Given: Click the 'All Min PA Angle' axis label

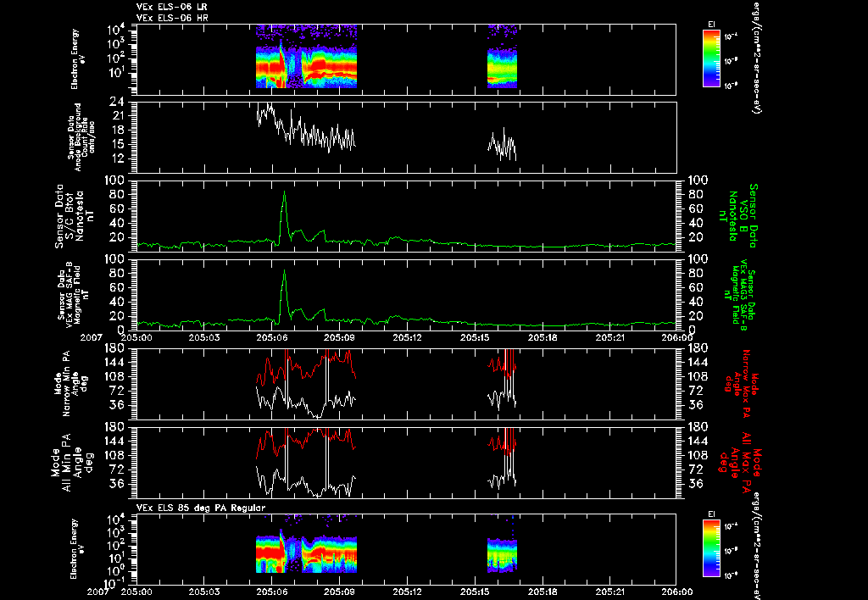Looking at the screenshot, I should (73, 461).
